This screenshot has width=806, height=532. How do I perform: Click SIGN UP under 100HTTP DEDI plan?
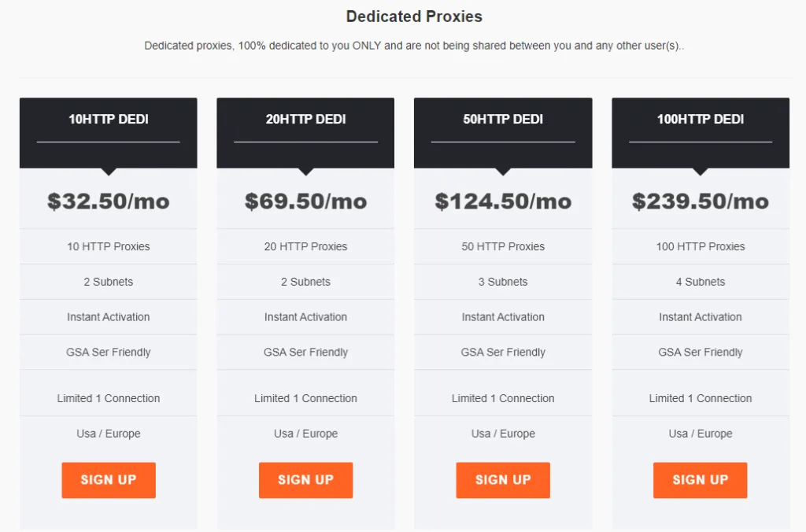[x=700, y=480]
